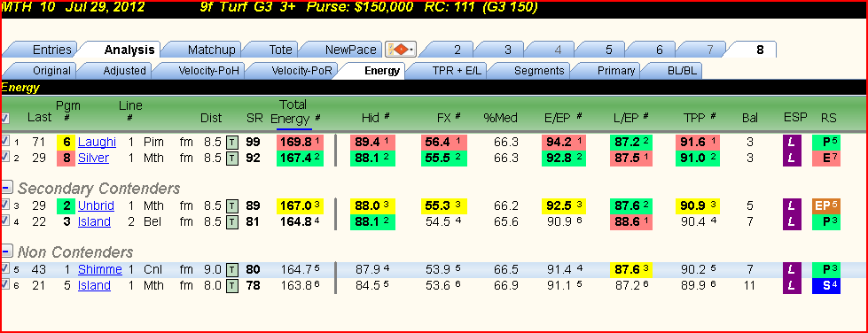Open the Entries tab
868x333 pixels.
click(47, 50)
